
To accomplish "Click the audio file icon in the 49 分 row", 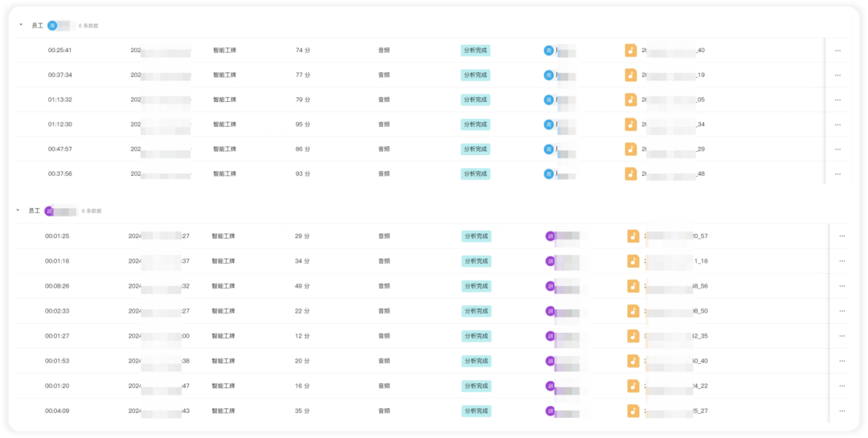I will pos(633,286).
